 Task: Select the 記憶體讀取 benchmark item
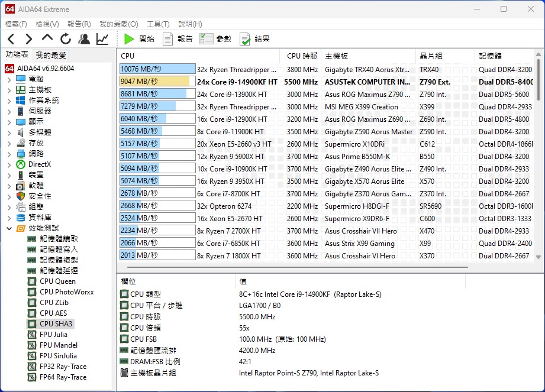pyautogui.click(x=59, y=239)
